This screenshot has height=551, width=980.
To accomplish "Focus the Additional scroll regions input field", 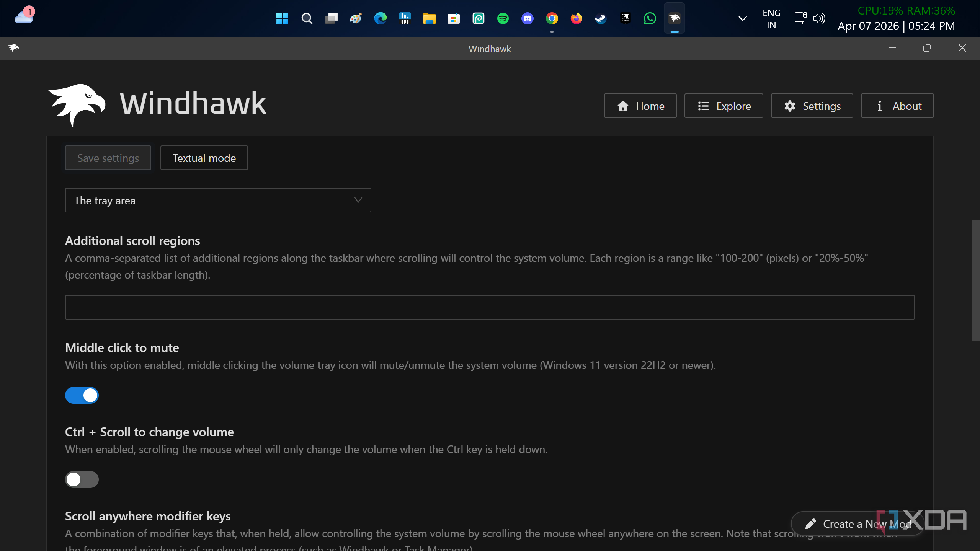I will pos(490,307).
